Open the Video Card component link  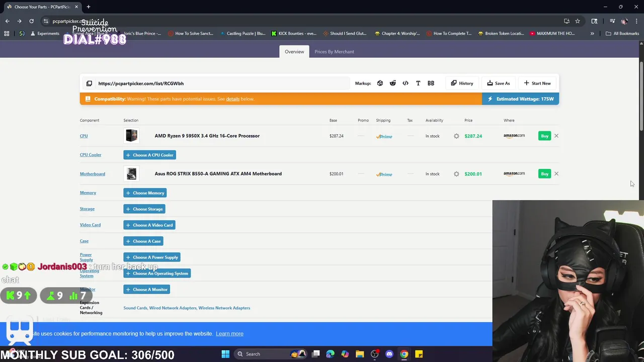point(90,225)
